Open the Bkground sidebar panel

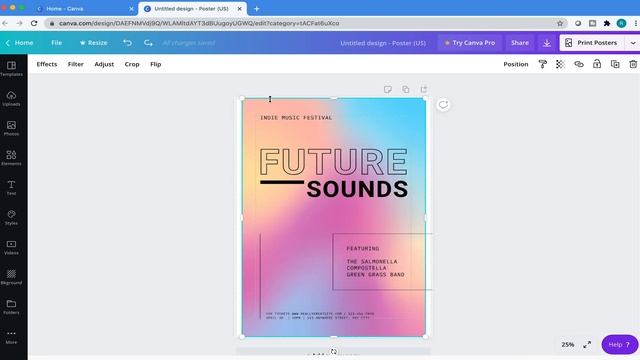(11, 277)
